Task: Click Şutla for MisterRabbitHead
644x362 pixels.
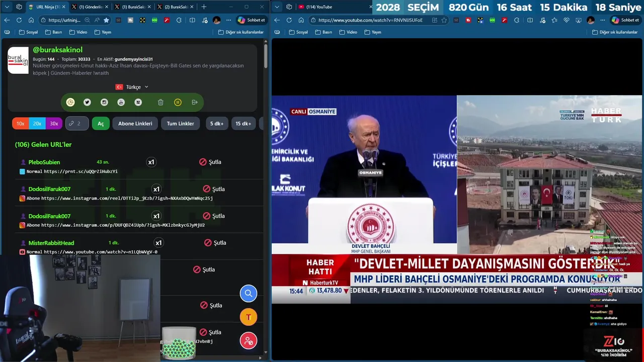Action: click(215, 243)
